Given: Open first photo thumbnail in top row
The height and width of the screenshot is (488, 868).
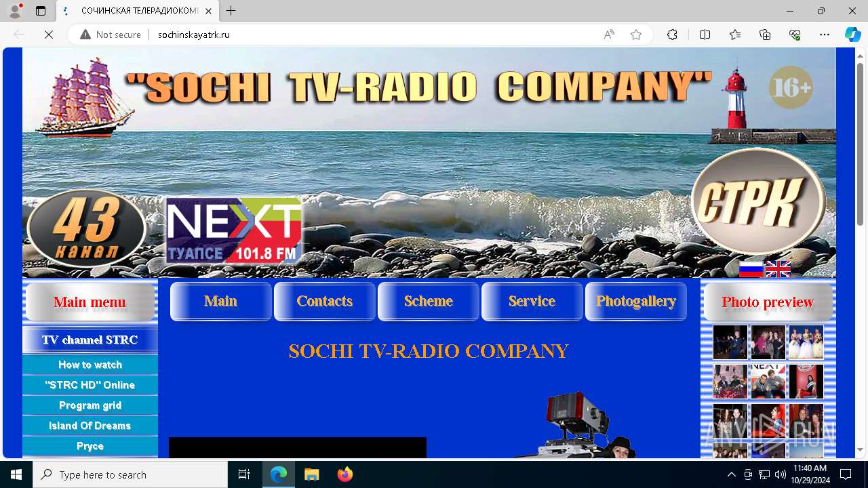Looking at the screenshot, I should [x=730, y=342].
